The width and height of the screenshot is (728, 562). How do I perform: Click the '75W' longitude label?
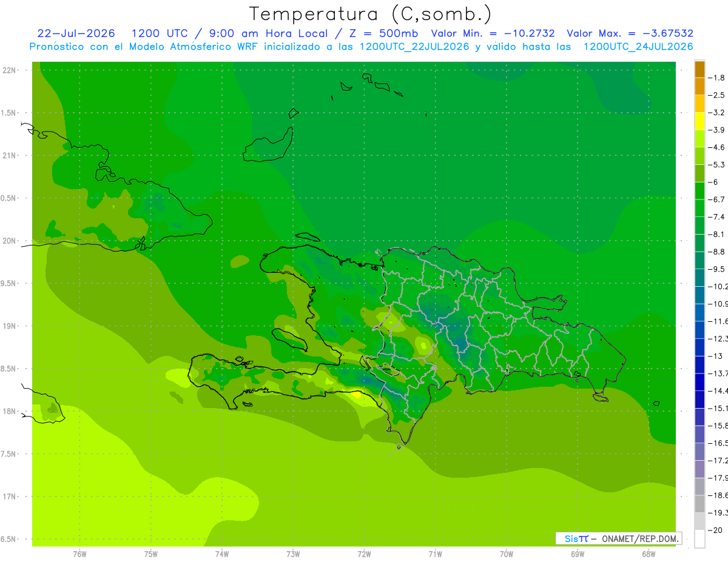click(151, 554)
